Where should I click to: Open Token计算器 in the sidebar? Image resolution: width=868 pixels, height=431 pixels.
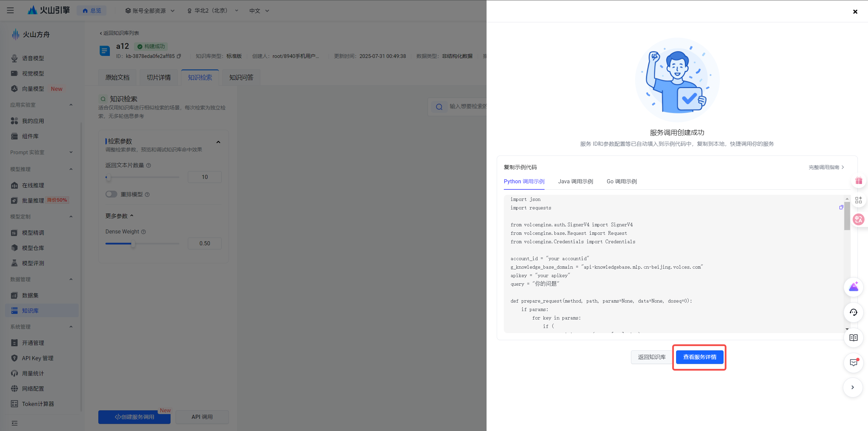pos(38,404)
